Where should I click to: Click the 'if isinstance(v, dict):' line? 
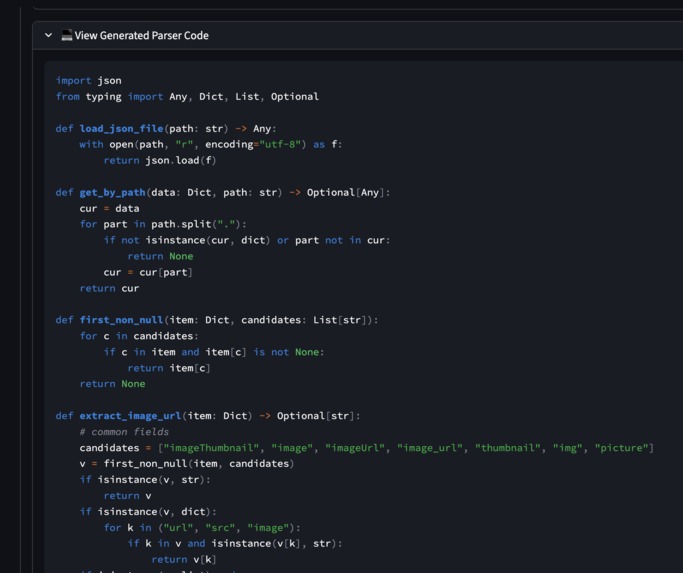tap(148, 512)
